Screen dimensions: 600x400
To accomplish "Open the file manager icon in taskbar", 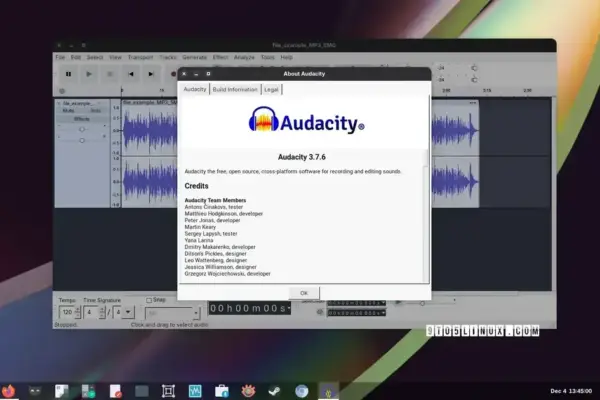I will click(88, 391).
